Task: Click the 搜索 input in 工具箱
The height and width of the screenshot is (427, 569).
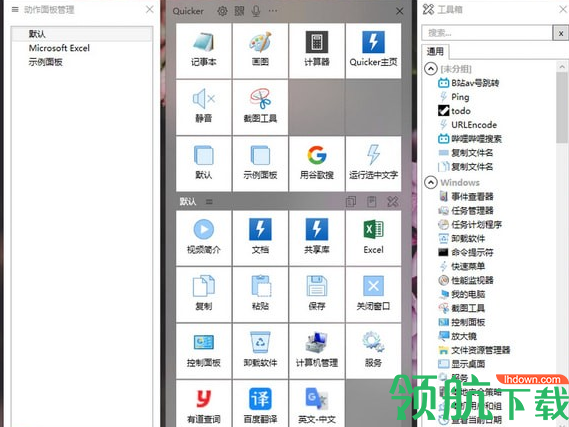Action: 487,33
